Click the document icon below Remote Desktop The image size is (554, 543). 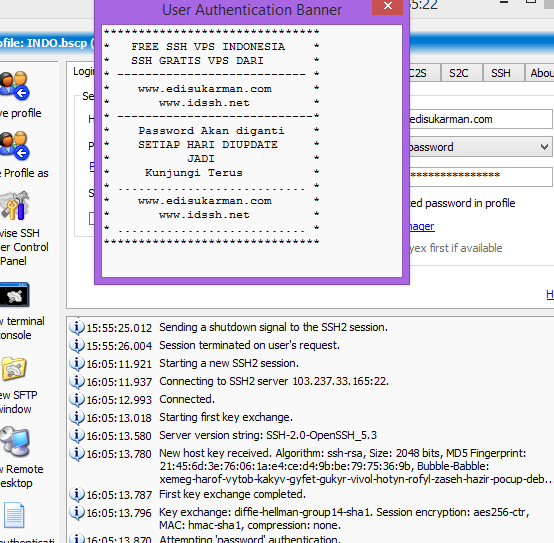click(x=14, y=515)
